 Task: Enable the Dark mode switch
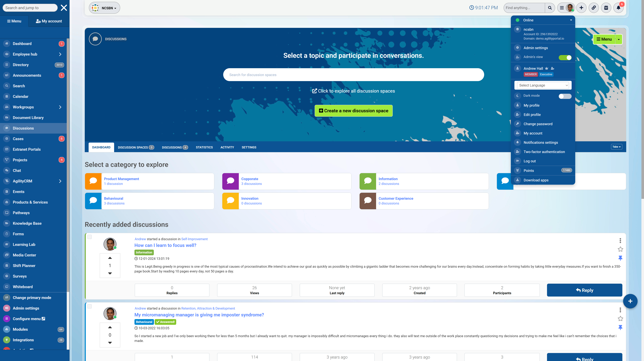pyautogui.click(x=565, y=96)
